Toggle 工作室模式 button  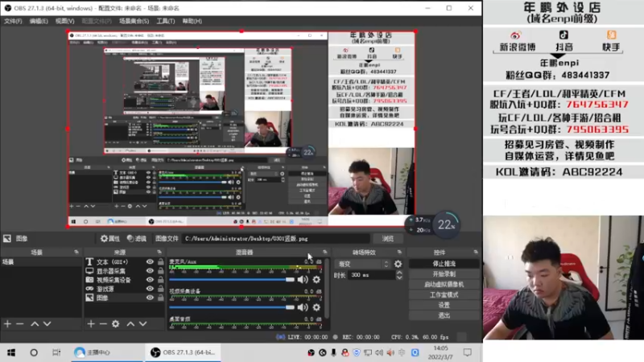point(444,294)
